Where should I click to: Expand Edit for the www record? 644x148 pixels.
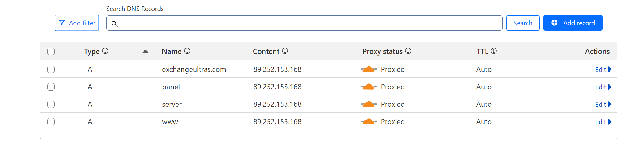pos(603,122)
